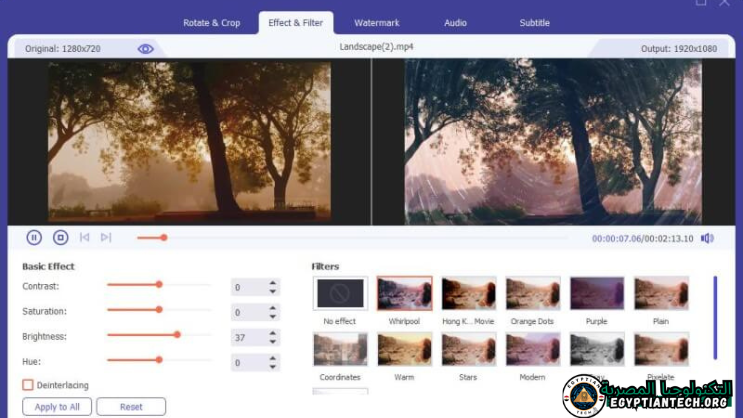The height and width of the screenshot is (418, 743).
Task: Pause the video playback
Action: tap(34, 237)
